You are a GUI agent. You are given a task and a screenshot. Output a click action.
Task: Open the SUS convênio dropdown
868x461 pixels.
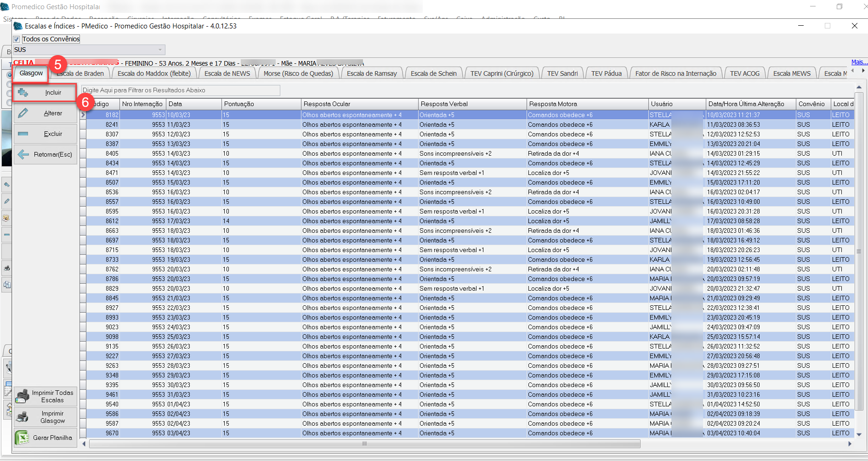160,50
